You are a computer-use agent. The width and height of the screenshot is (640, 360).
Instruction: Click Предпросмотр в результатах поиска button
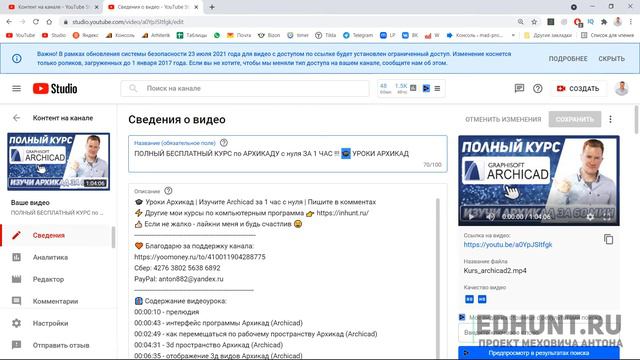tap(539, 353)
